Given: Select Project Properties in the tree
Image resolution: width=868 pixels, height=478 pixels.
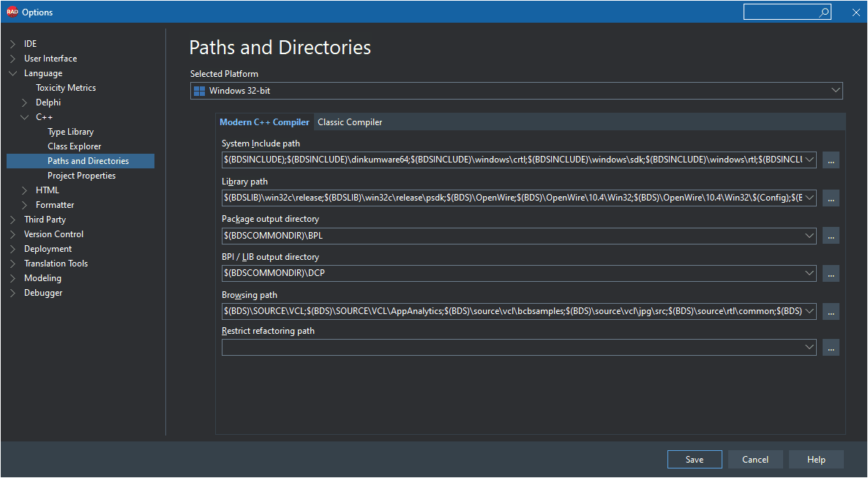Looking at the screenshot, I should pos(81,176).
